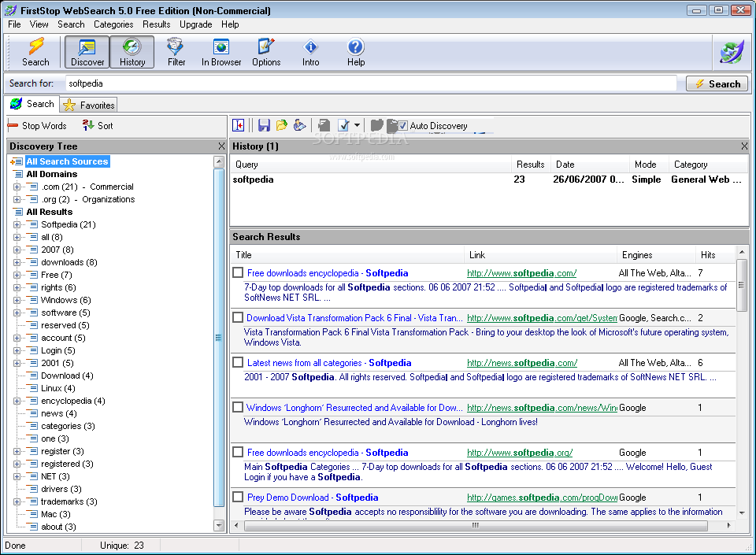Open Latest news from all categories title
Viewport: 756px width, 555px height.
coord(329,363)
